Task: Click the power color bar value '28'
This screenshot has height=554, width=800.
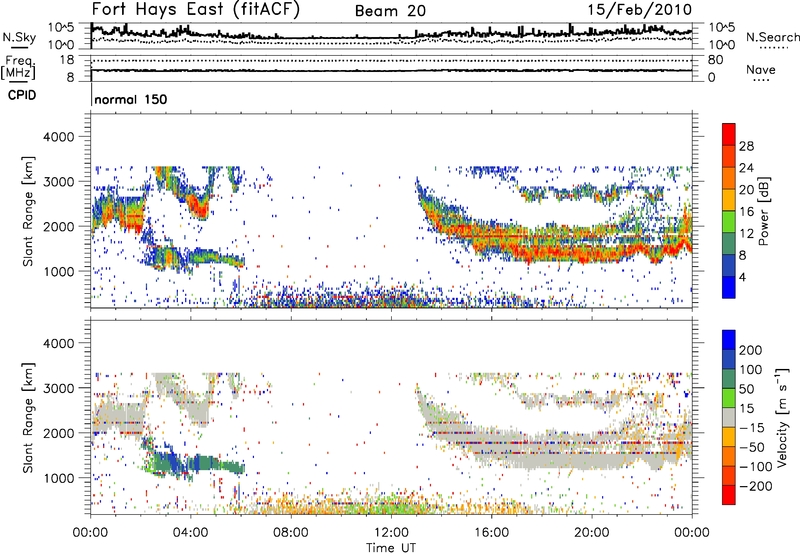Action: [x=746, y=146]
